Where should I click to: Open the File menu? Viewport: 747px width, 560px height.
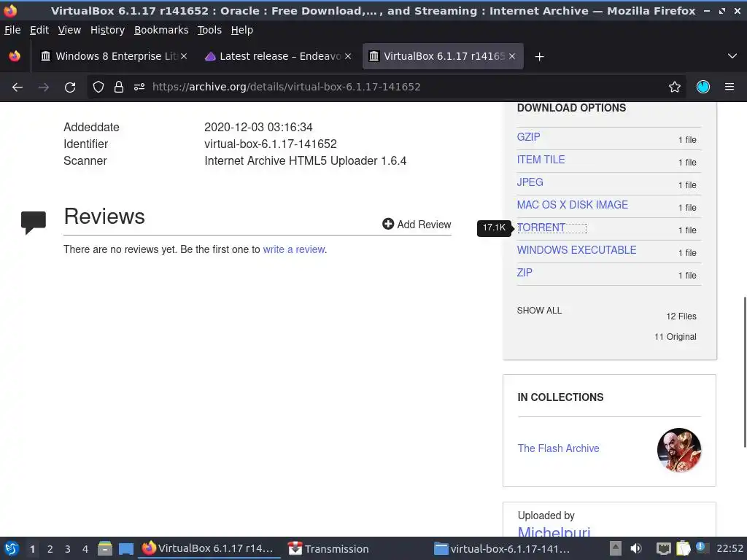12,30
